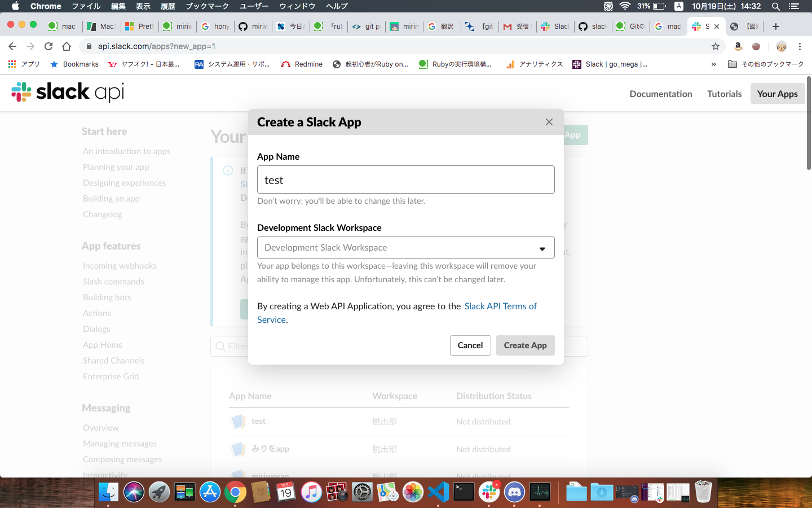This screenshot has height=508, width=812.
Task: Open the Tutorials nav item
Action: [725, 94]
